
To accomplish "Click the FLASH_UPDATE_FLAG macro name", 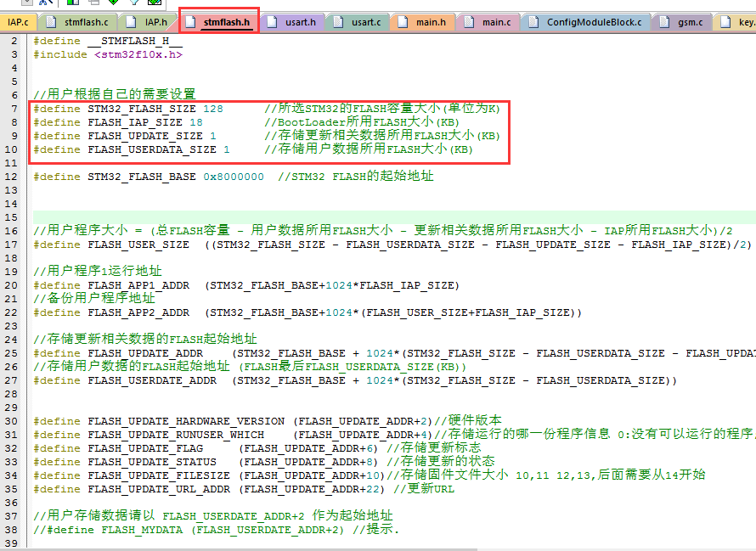I will tap(145, 448).
